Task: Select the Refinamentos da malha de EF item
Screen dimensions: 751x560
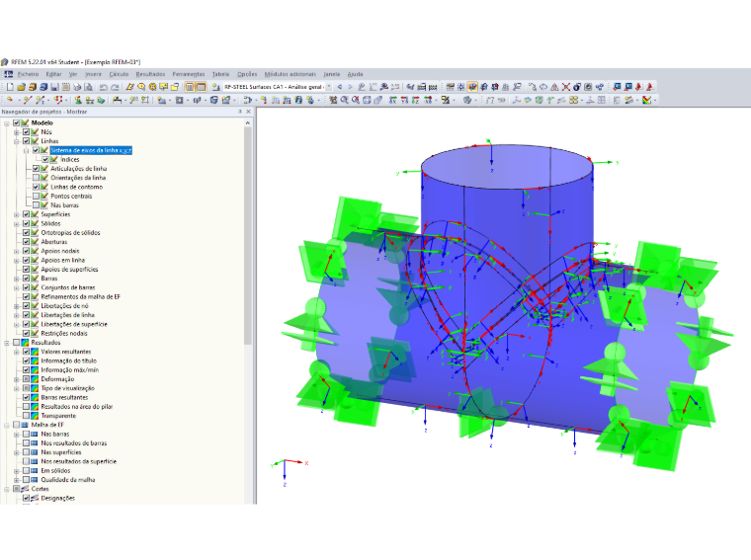Action: tap(80, 296)
